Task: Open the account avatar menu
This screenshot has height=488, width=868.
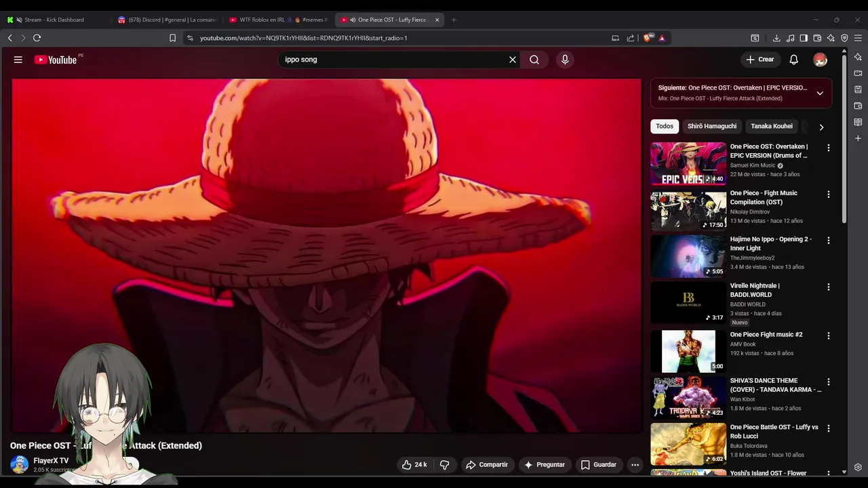Action: pyautogui.click(x=820, y=60)
